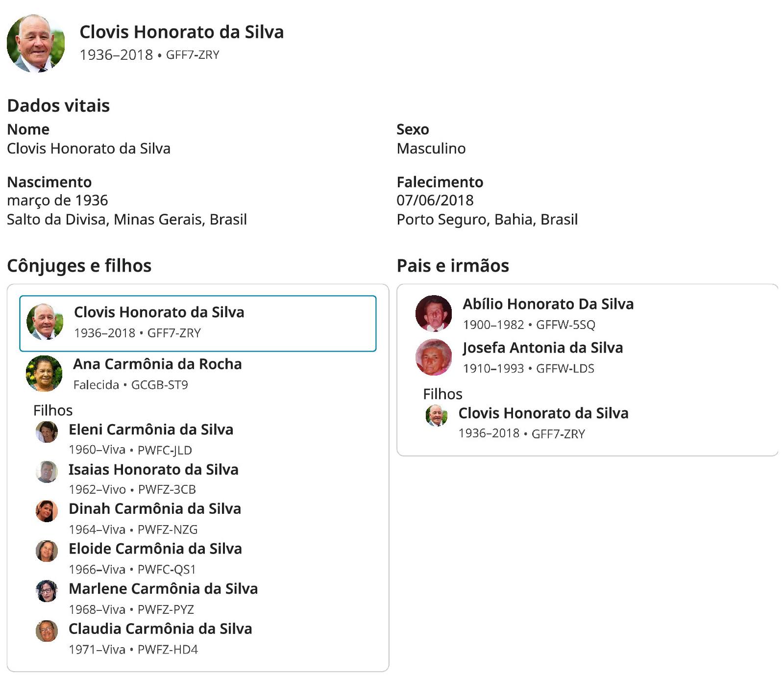The width and height of the screenshot is (784, 681).
Task: Open Ana Carmônia da Rocha's portrait
Action: pyautogui.click(x=44, y=374)
